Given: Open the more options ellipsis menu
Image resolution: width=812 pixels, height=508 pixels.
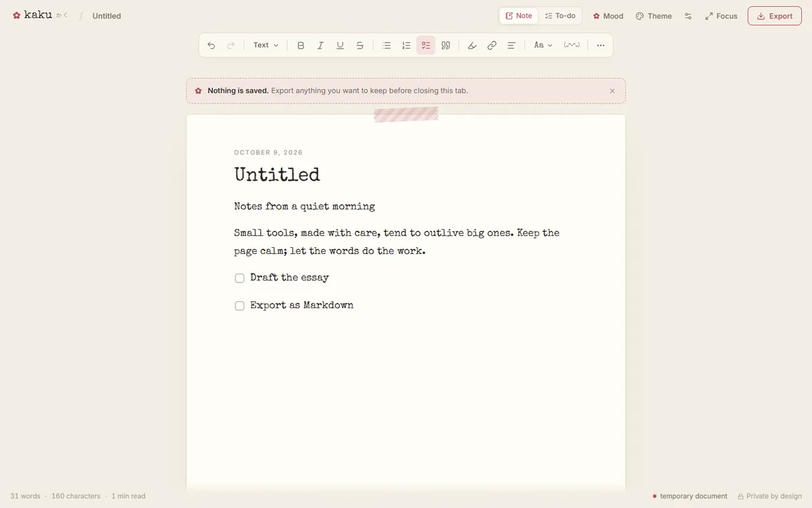Looking at the screenshot, I should pos(601,45).
